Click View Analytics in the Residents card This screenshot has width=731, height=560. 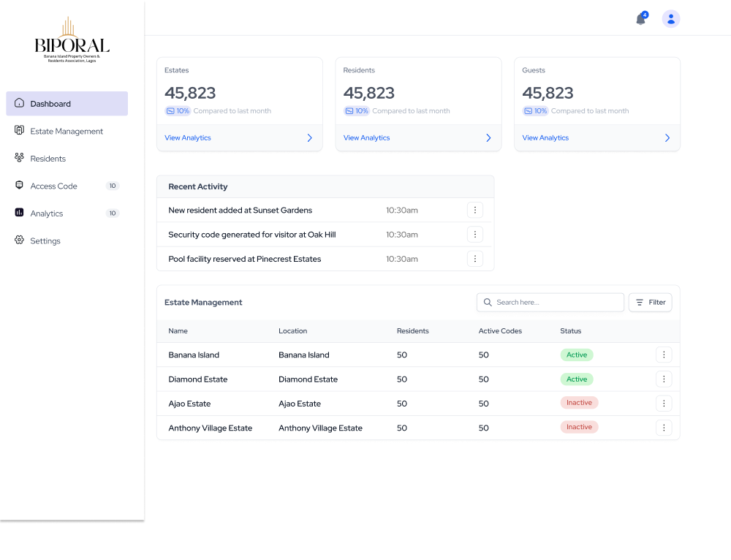click(366, 138)
